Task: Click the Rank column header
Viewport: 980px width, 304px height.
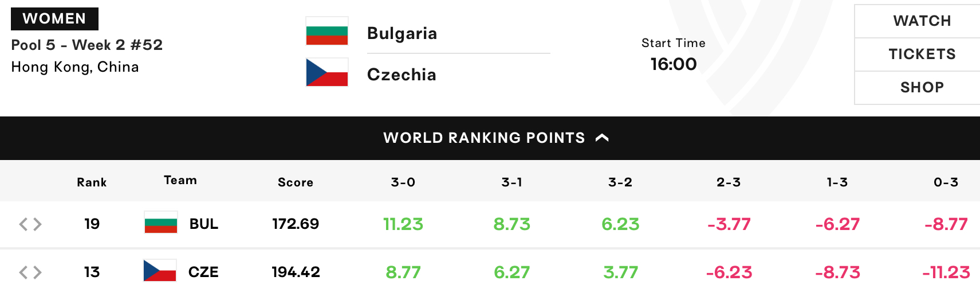Action: (x=92, y=182)
